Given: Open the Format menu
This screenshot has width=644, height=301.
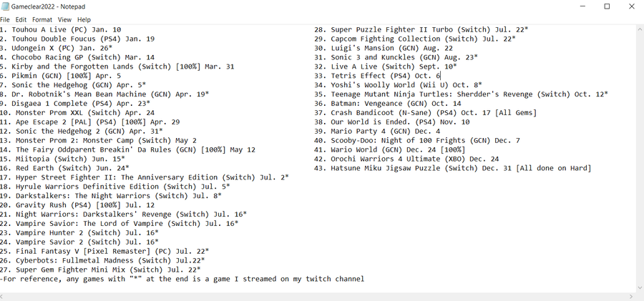Looking at the screenshot, I should (42, 19).
